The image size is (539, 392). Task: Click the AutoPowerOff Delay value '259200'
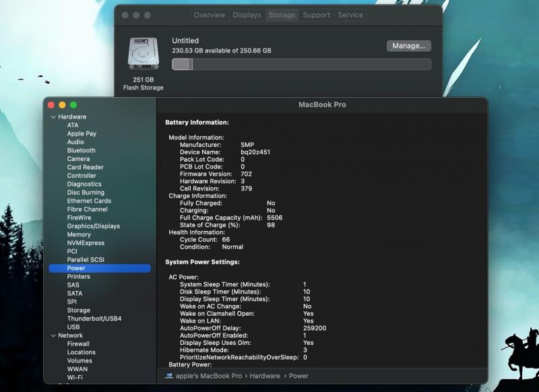[315, 328]
